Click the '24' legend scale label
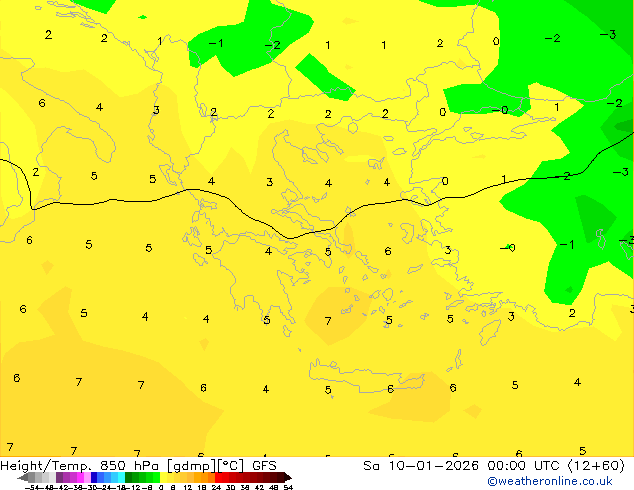The width and height of the screenshot is (634, 490). tap(216, 487)
